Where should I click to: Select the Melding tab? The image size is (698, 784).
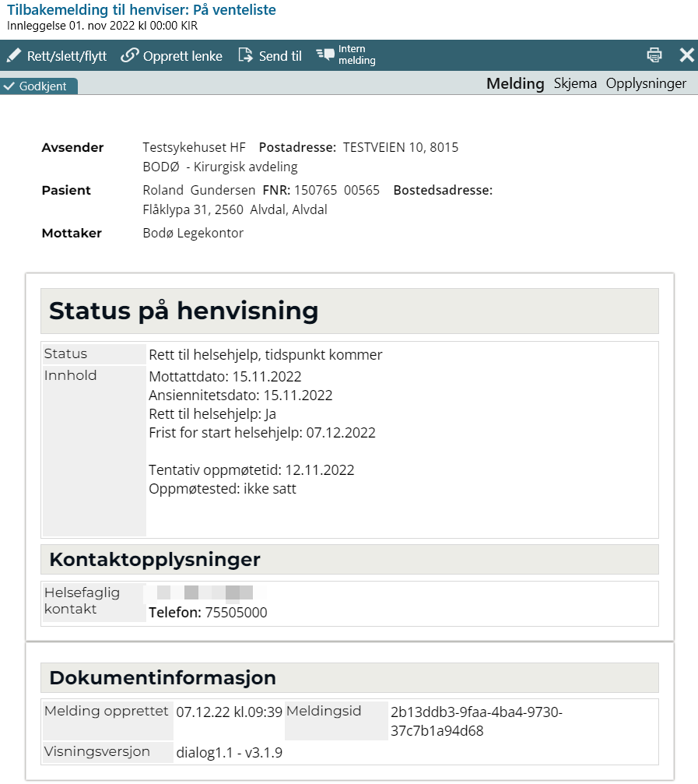click(515, 83)
